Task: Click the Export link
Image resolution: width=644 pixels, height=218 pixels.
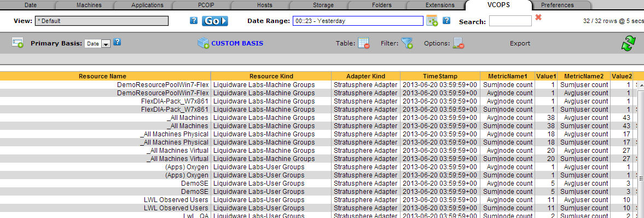Action: tap(520, 43)
